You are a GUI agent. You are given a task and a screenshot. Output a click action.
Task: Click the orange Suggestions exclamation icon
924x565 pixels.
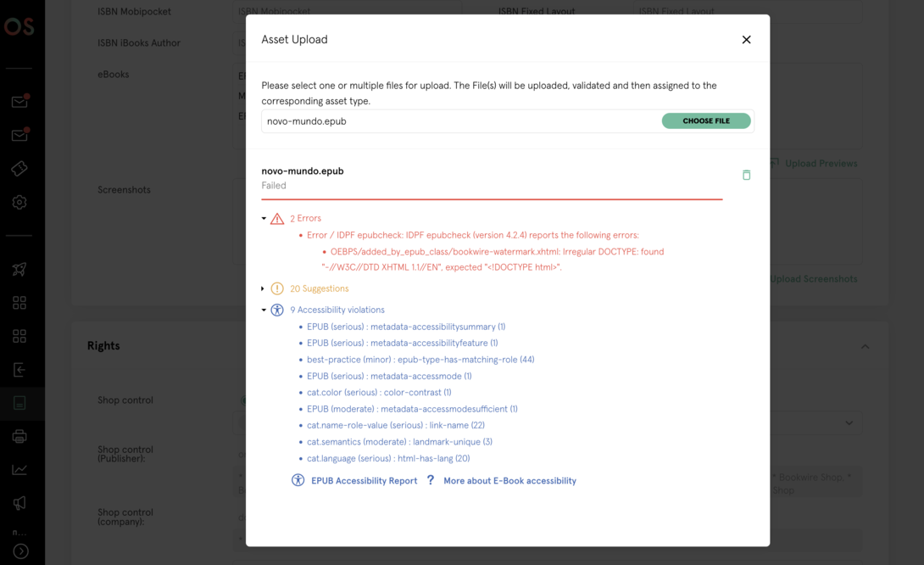277,288
